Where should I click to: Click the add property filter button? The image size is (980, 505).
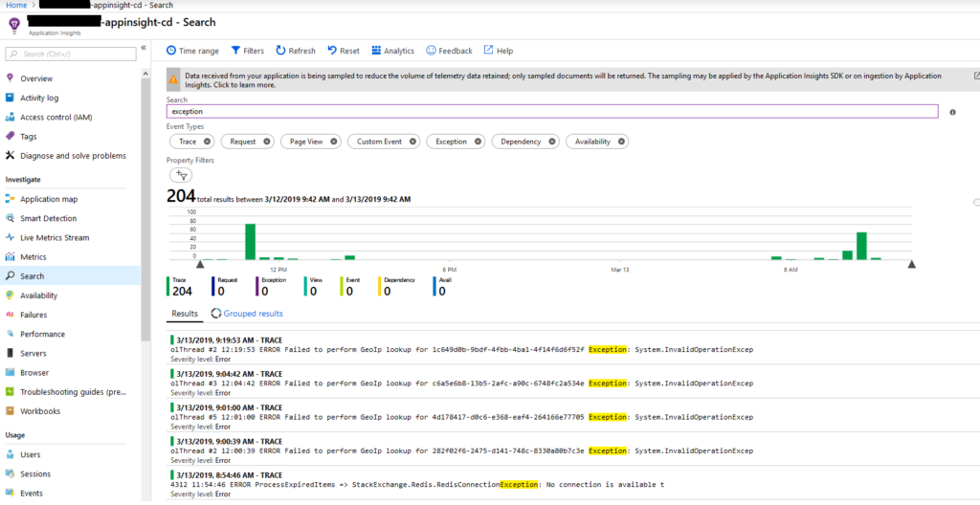pos(181,176)
